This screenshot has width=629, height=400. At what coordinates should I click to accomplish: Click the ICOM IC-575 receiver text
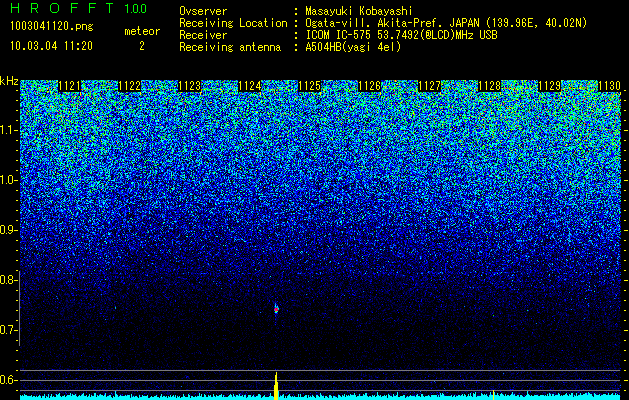pos(401,35)
